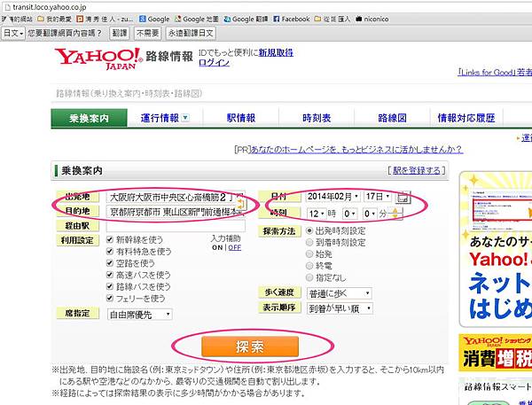Open the Google 地圖 bookmark
The width and height of the screenshot is (532, 405).
(197, 19)
